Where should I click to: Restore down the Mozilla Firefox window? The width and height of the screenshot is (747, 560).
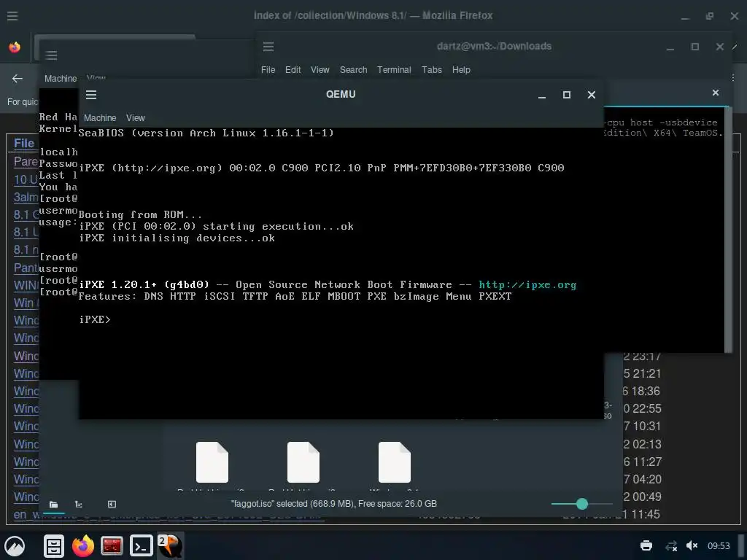709,16
